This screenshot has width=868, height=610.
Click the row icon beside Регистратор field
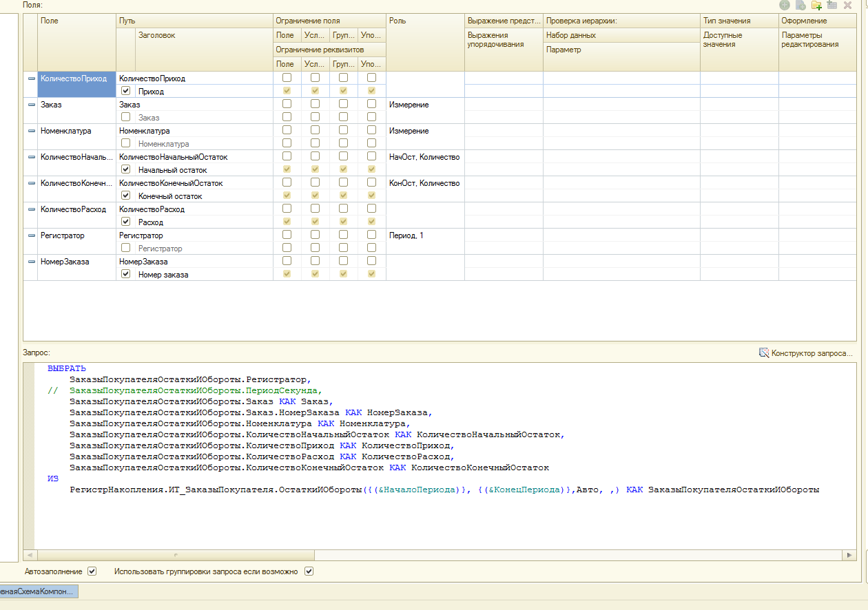(32, 235)
